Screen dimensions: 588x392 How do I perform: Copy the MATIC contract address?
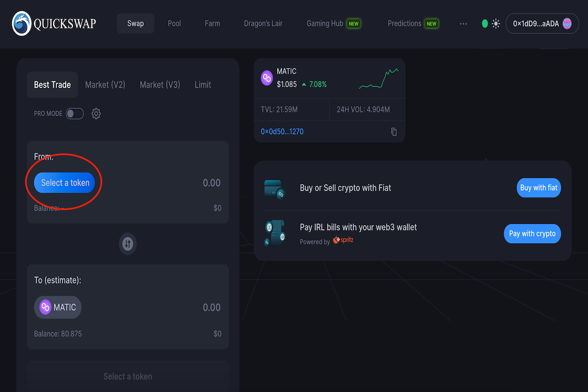click(394, 132)
